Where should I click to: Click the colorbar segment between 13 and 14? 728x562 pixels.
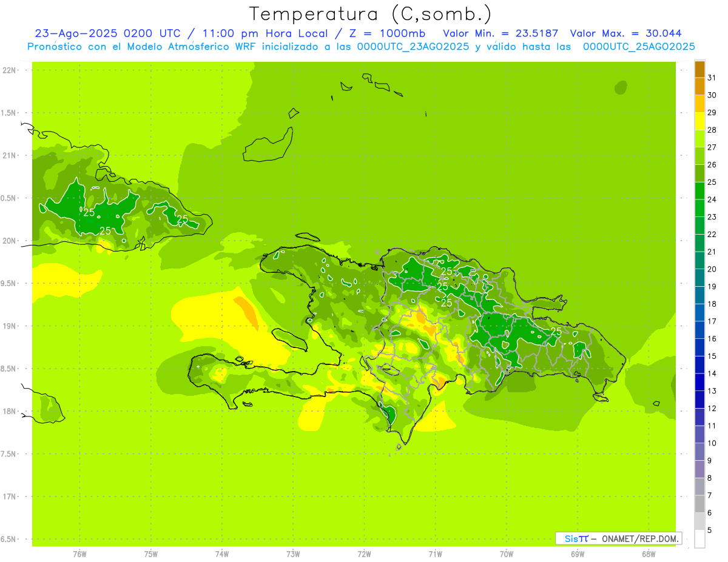[x=699, y=382]
